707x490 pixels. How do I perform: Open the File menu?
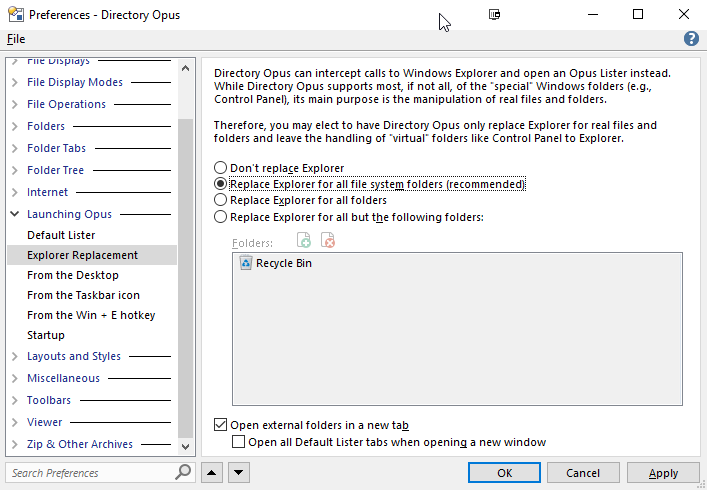(x=16, y=39)
